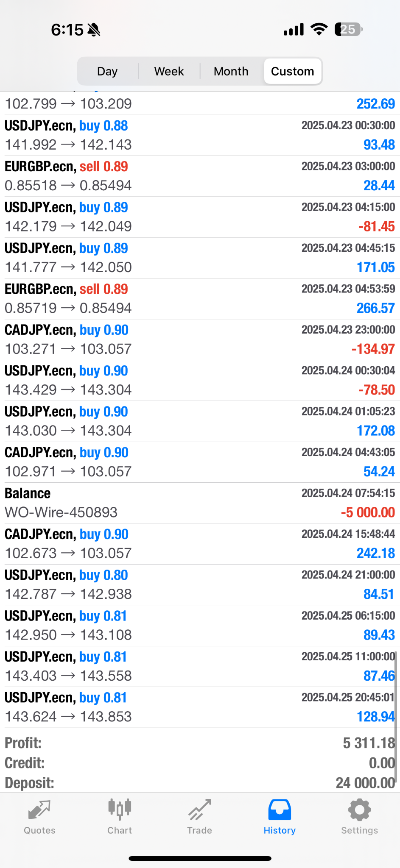Select the Month period segment
The height and width of the screenshot is (868, 400).
[231, 71]
